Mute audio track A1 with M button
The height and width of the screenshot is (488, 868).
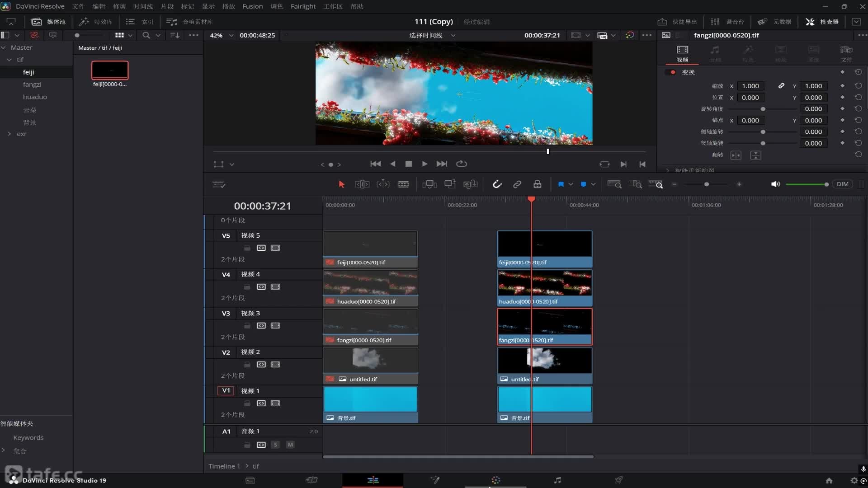[290, 445]
